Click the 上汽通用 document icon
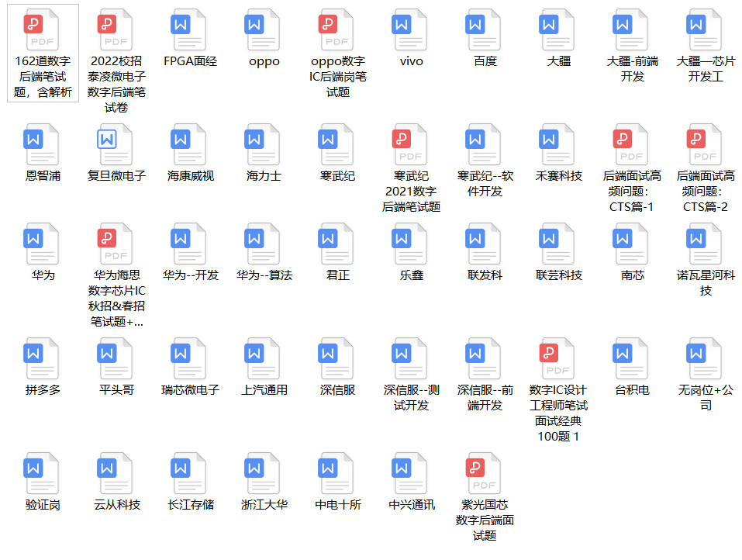Screen dimensions: 742x560 point(263,358)
